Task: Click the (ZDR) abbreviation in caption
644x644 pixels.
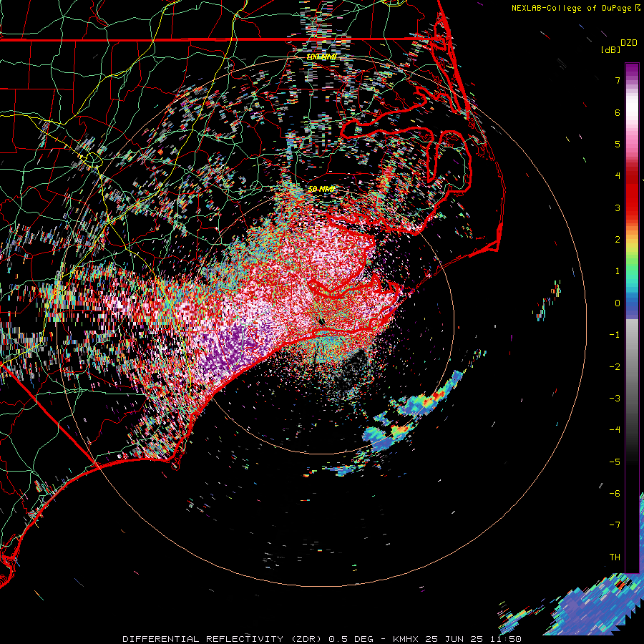Action: coord(306,639)
